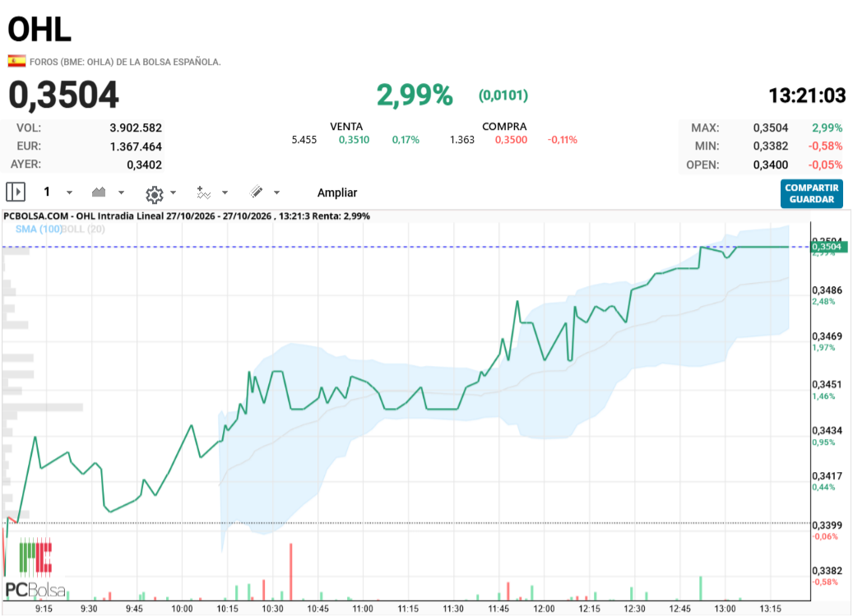This screenshot has height=616, width=853.
Task: Click the MAX value 0,3504
Action: [x=770, y=127]
